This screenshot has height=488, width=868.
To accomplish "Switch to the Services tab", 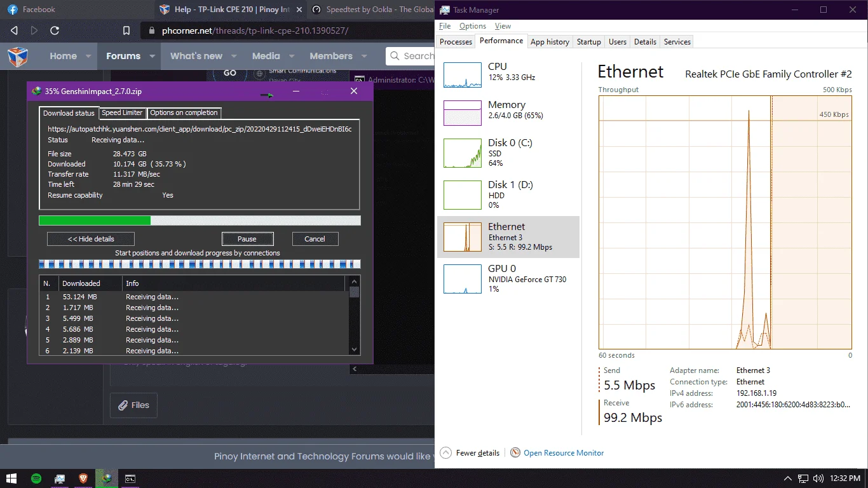I will (x=677, y=42).
